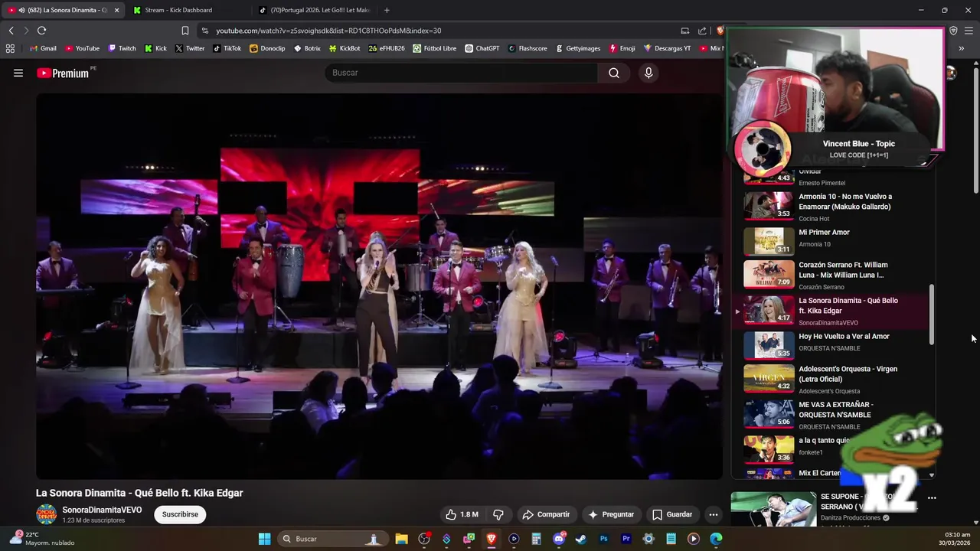Open Flashscore bookmark

coord(527,48)
